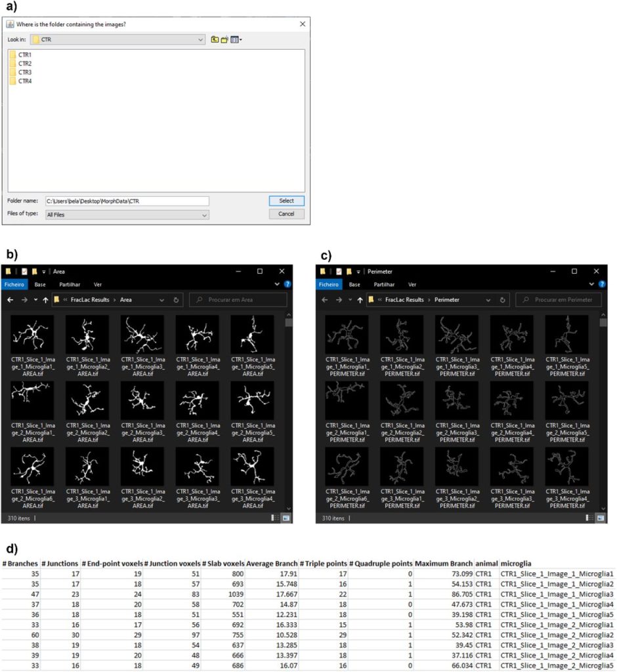Click Up One Level icon in folder dialog
The image size is (617, 672).
pyautogui.click(x=215, y=39)
